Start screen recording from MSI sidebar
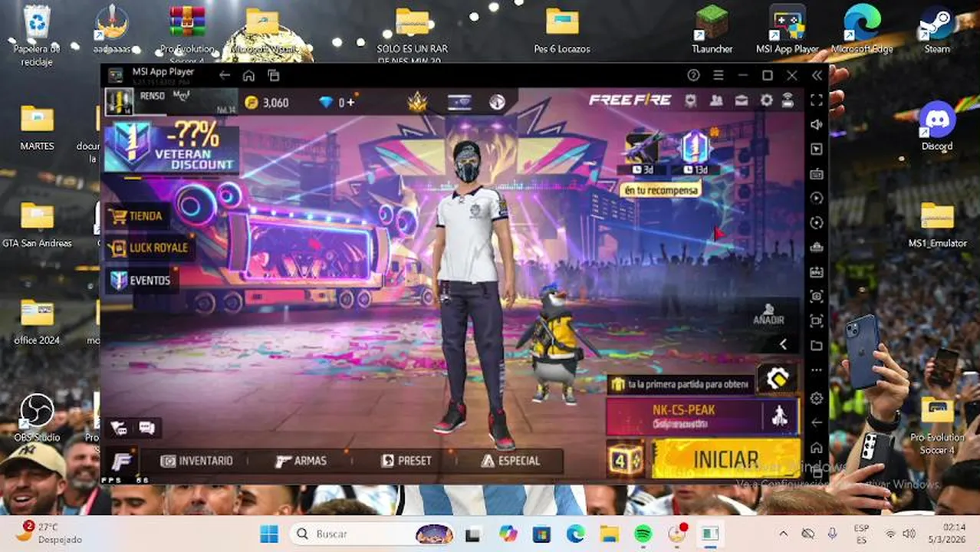The width and height of the screenshot is (980, 552). [817, 320]
